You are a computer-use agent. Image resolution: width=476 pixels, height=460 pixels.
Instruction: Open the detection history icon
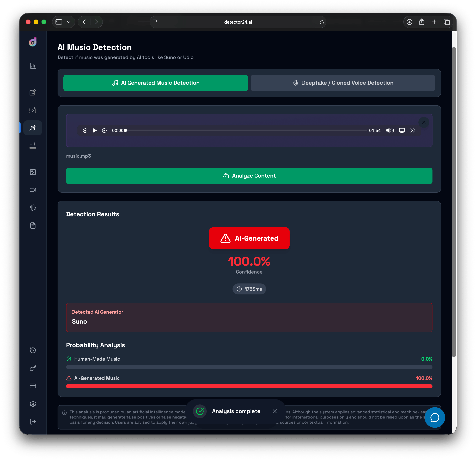pyautogui.click(x=33, y=350)
